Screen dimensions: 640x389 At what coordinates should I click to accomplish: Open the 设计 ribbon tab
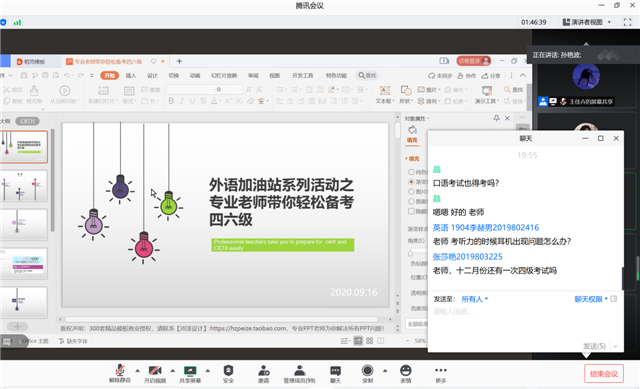[152, 76]
